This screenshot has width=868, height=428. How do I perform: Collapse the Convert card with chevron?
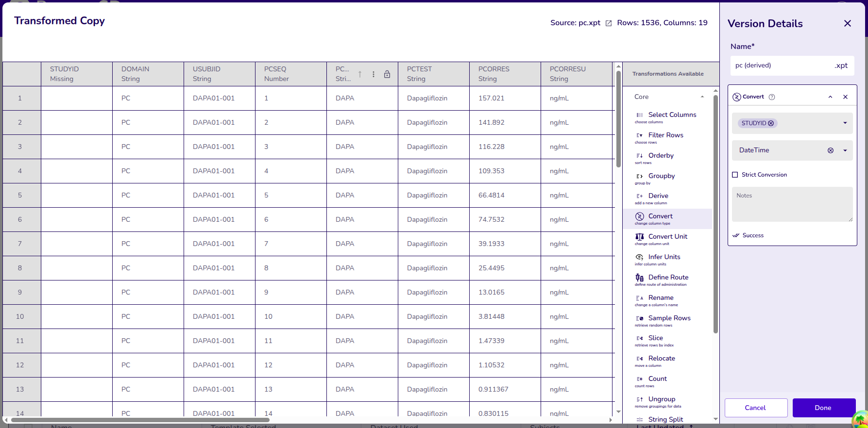[831, 97]
